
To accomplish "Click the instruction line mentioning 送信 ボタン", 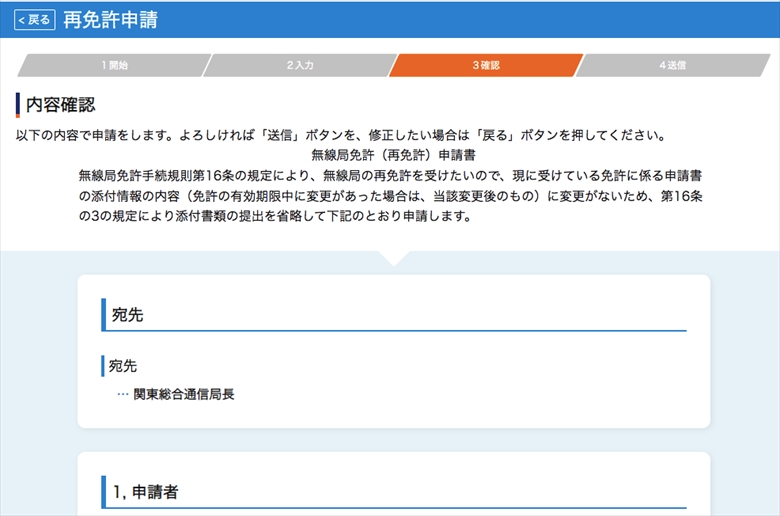I will (x=341, y=135).
